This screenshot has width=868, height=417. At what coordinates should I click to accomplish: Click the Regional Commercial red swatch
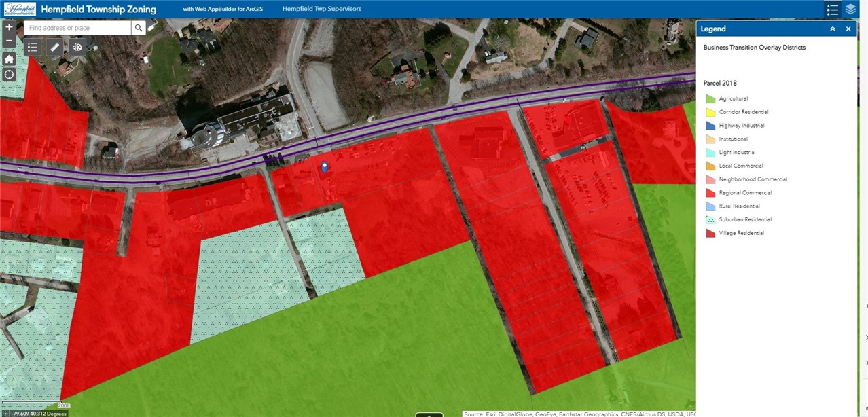710,193
